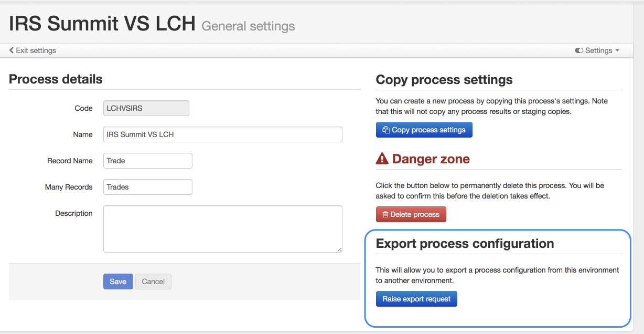
Task: Click the Danger zone heading text
Action: pyautogui.click(x=431, y=159)
